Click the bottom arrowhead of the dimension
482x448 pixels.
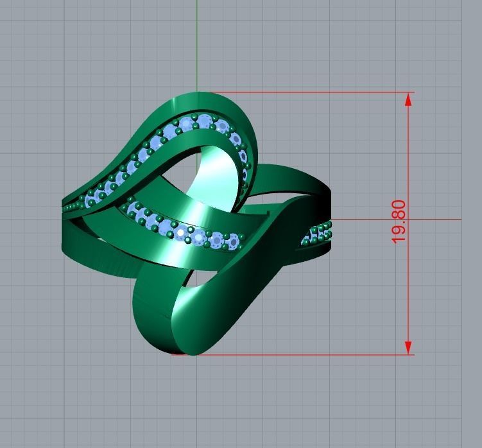[408, 347]
